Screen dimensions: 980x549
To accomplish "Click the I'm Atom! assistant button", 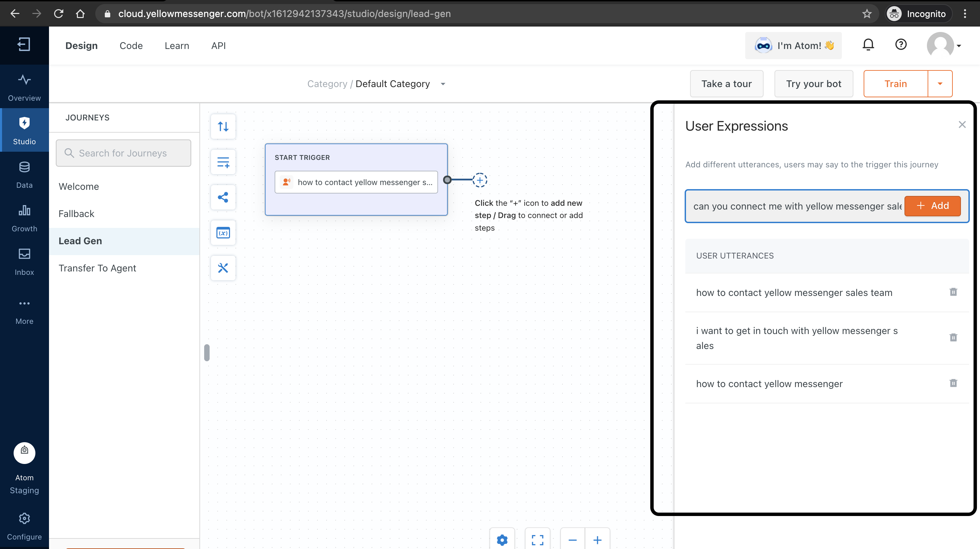I will point(793,46).
